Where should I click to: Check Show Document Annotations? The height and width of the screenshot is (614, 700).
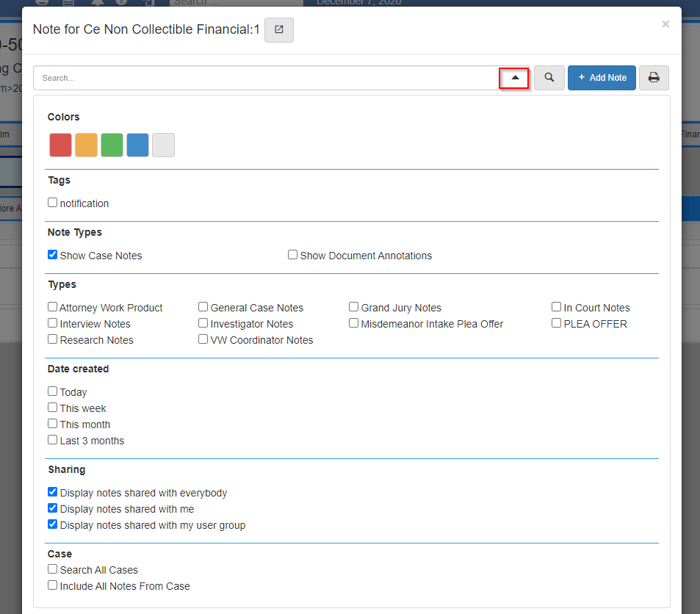(293, 255)
